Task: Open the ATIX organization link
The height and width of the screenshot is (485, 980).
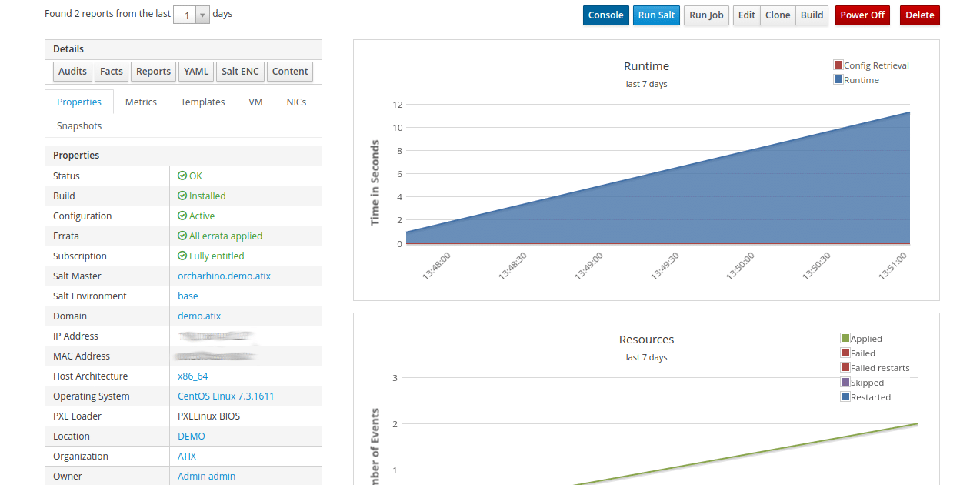Action: click(187, 456)
